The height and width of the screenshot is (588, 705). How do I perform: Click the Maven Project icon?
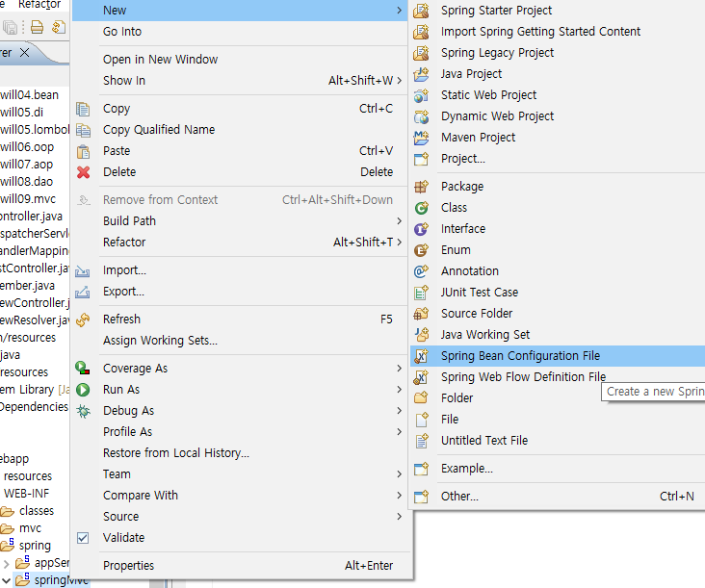point(421,137)
